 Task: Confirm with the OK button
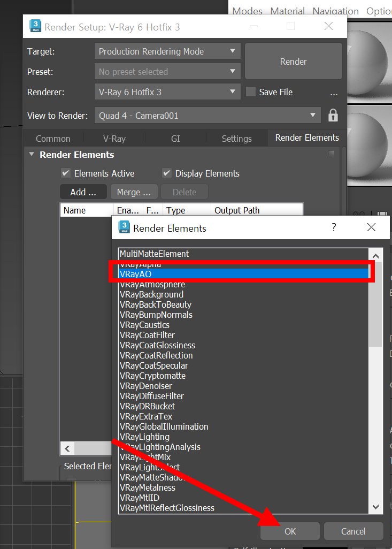tap(290, 531)
